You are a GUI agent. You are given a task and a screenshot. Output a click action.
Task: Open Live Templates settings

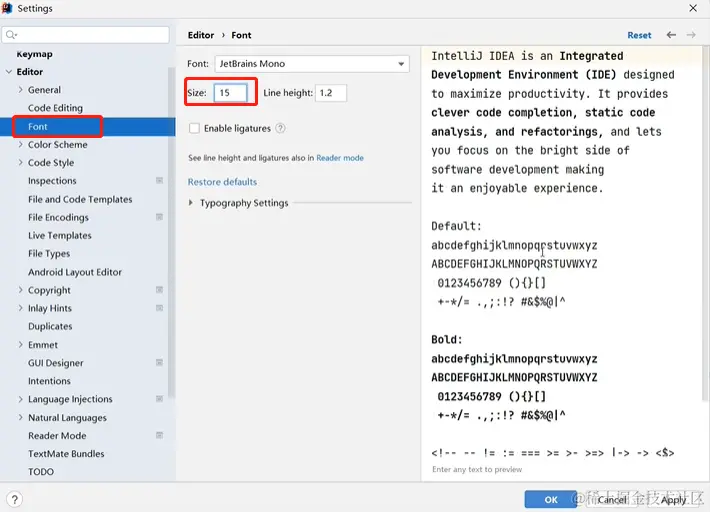click(x=60, y=235)
